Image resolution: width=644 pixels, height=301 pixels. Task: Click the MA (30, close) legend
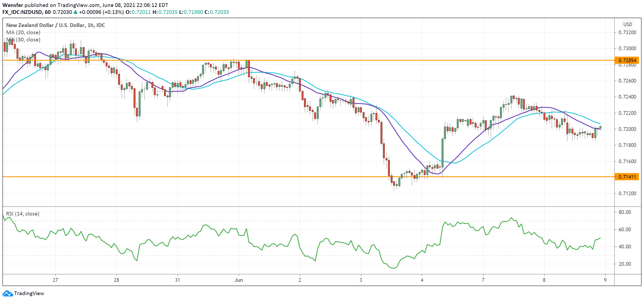pyautogui.click(x=23, y=40)
